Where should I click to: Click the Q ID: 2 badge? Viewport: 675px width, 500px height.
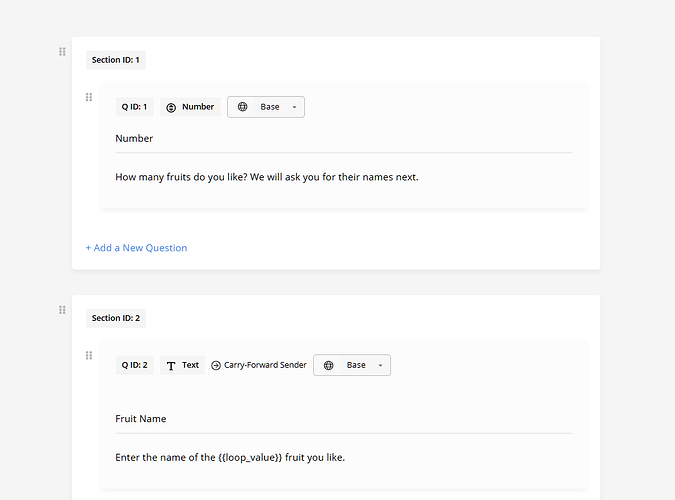coord(135,365)
